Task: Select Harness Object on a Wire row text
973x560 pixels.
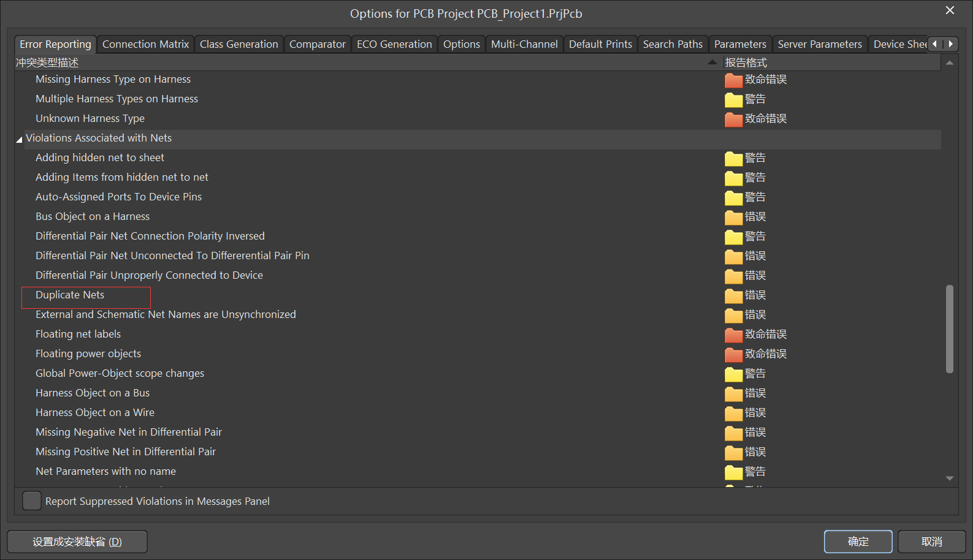Action: (x=95, y=412)
